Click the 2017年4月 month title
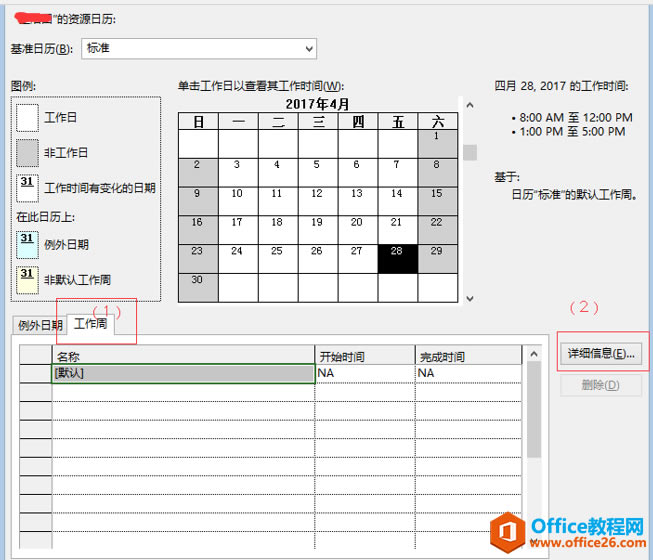The width and height of the screenshot is (653, 560). [317, 104]
